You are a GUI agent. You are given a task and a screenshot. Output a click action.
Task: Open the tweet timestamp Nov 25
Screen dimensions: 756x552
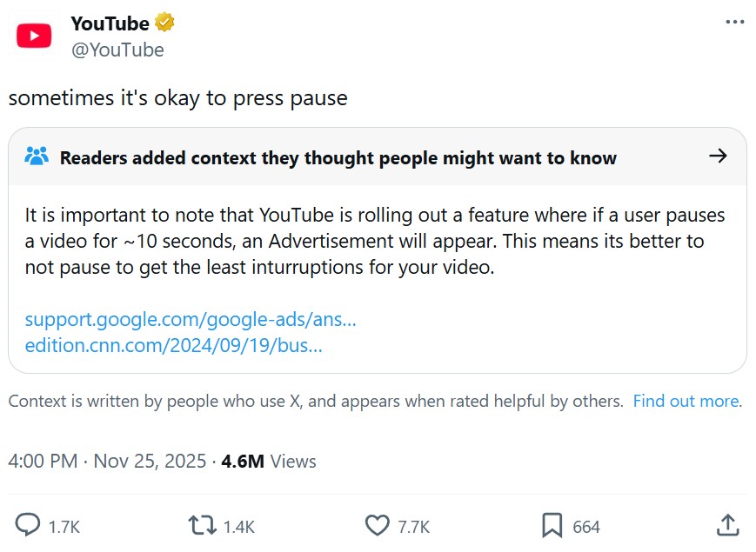pos(144,462)
